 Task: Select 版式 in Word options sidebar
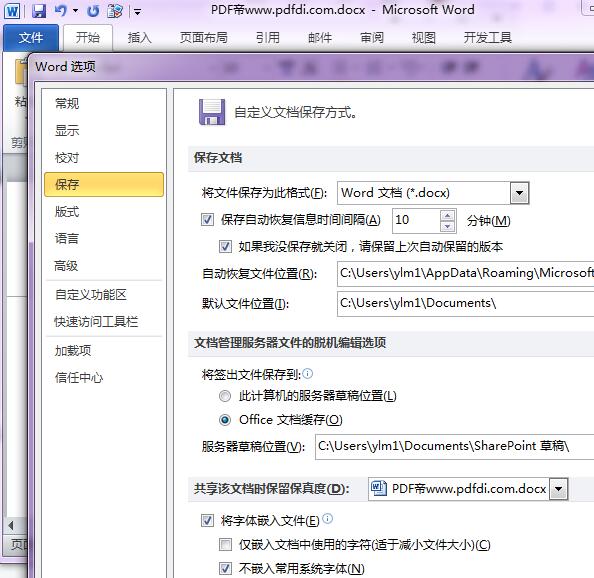click(x=104, y=211)
